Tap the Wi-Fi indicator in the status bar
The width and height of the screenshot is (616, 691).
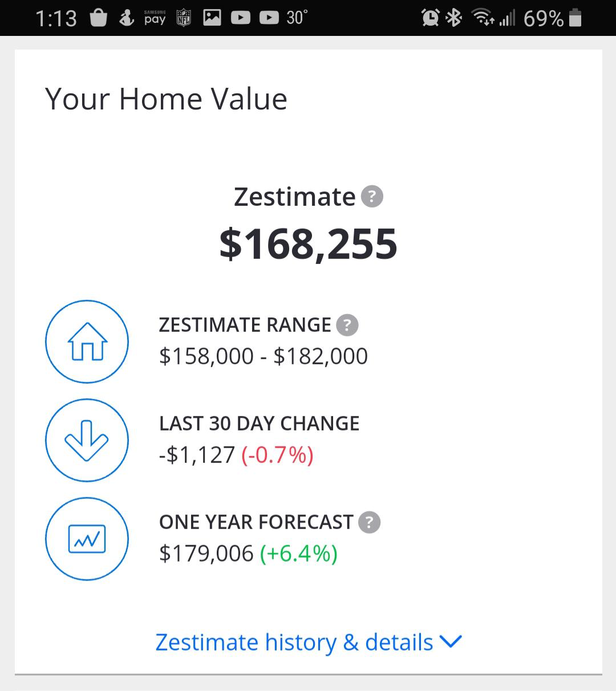coord(482,17)
